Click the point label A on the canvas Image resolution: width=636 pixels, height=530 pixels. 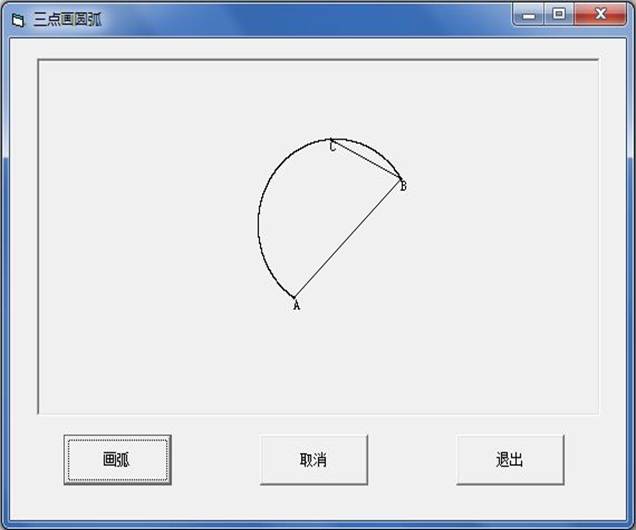pyautogui.click(x=296, y=307)
